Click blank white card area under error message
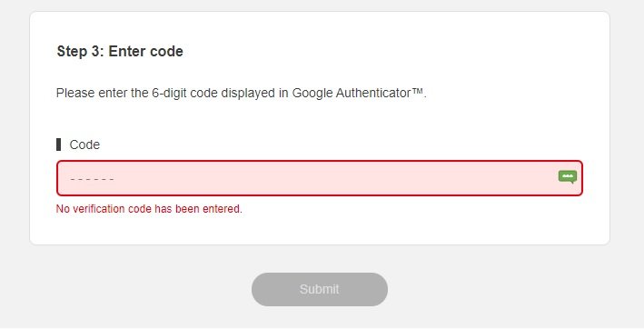Screen dimensions: 644x329 (x=320, y=230)
